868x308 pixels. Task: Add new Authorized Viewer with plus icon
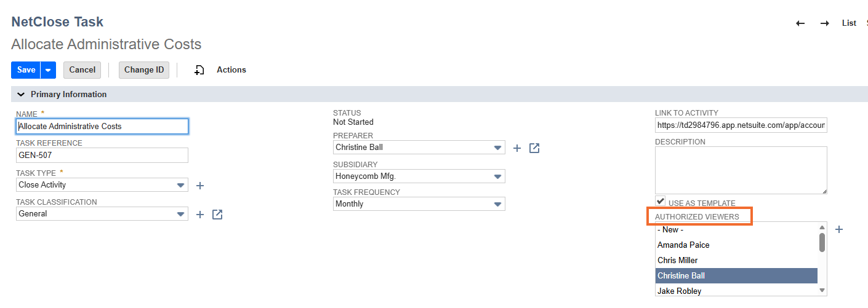[838, 229]
